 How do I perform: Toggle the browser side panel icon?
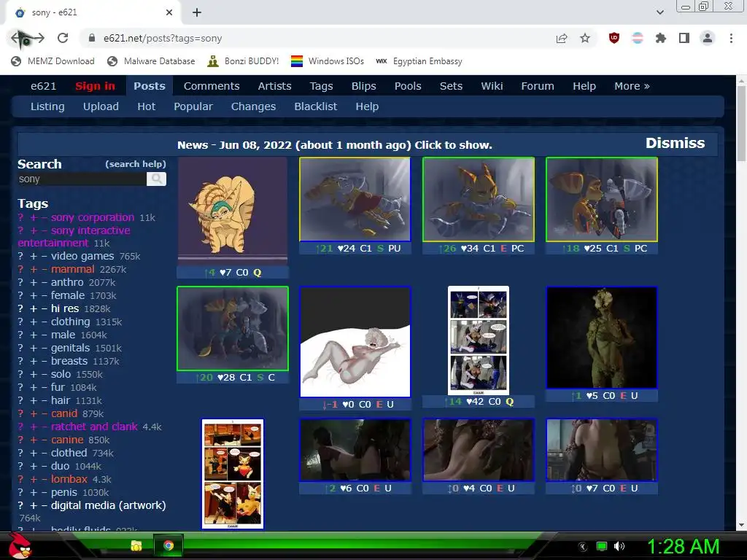[684, 38]
